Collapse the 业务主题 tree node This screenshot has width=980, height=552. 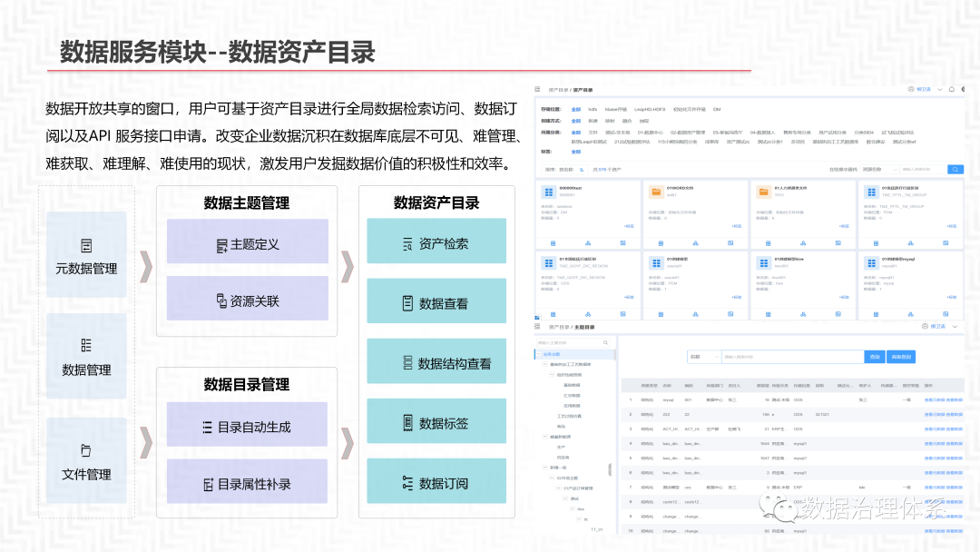pyautogui.click(x=539, y=353)
